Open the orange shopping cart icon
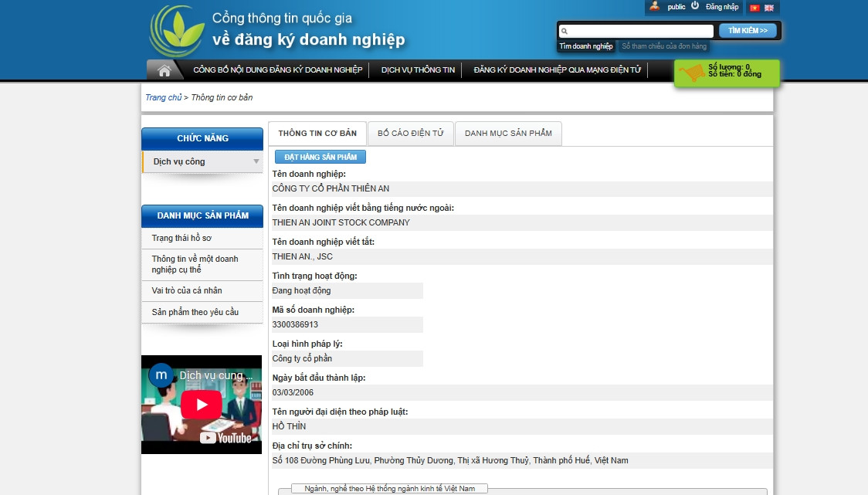868x495 pixels. 690,73
